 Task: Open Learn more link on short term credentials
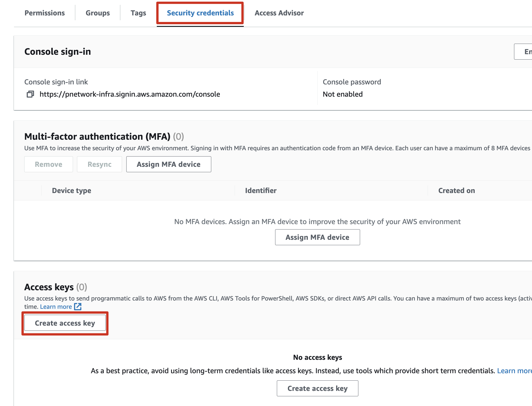pos(514,371)
